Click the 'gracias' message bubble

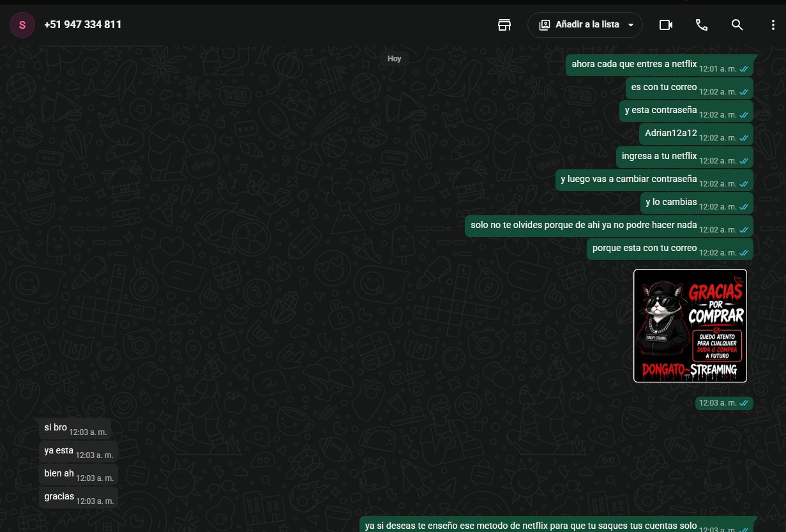coord(79,498)
